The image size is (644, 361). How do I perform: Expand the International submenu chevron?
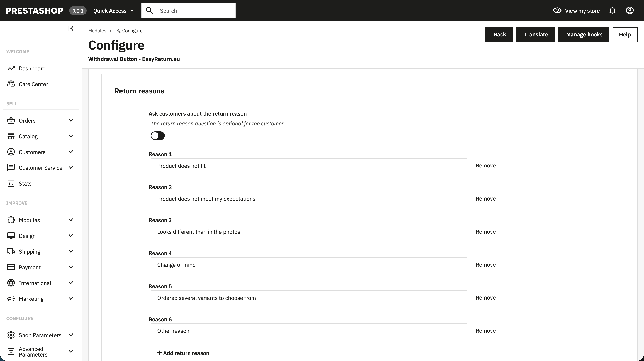point(71,283)
